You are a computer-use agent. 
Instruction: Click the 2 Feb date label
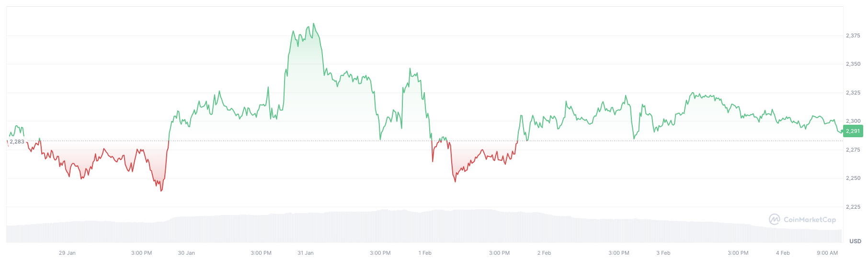point(544,253)
